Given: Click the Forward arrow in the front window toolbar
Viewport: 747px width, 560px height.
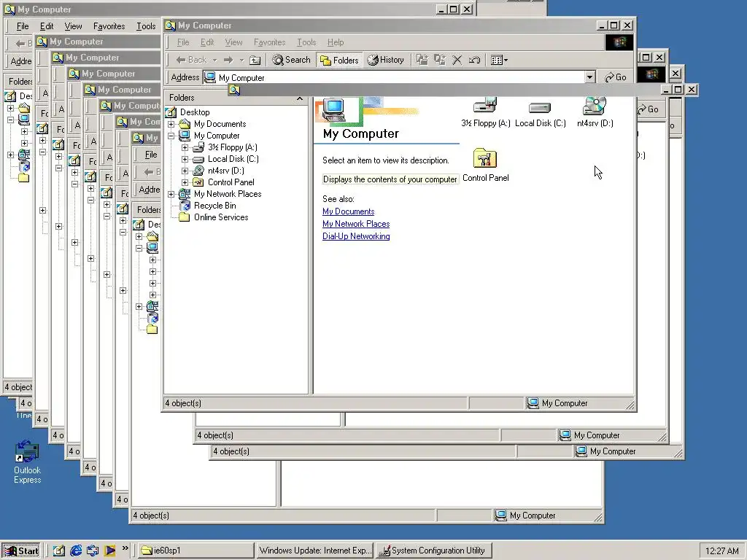Looking at the screenshot, I should coord(228,60).
